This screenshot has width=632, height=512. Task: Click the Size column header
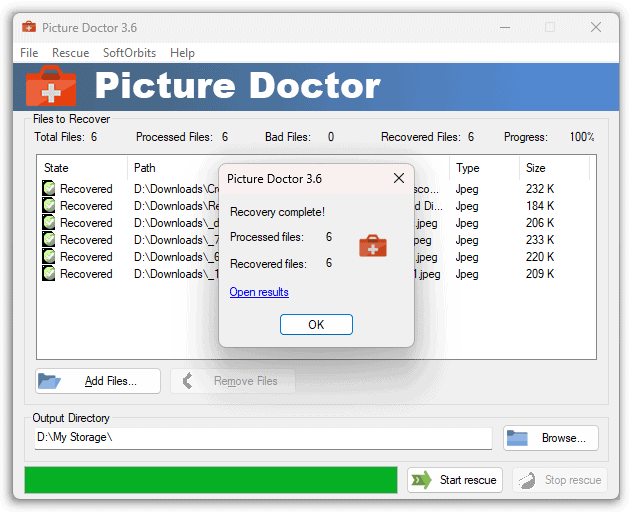[554, 168]
